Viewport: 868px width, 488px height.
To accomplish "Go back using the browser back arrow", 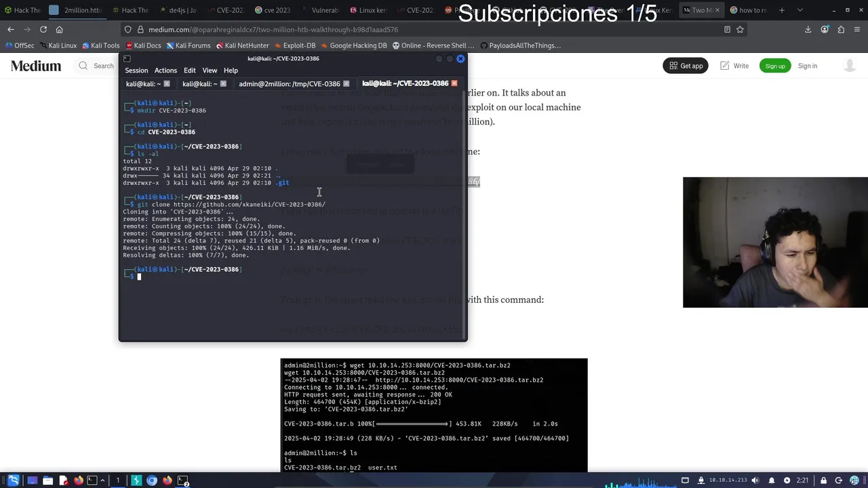I will [x=11, y=29].
